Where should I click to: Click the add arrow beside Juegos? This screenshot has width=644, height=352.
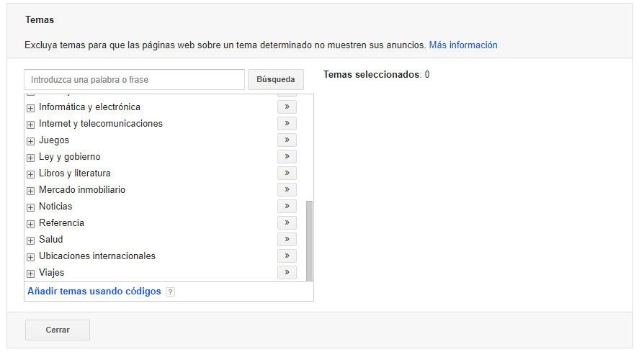pos(287,140)
